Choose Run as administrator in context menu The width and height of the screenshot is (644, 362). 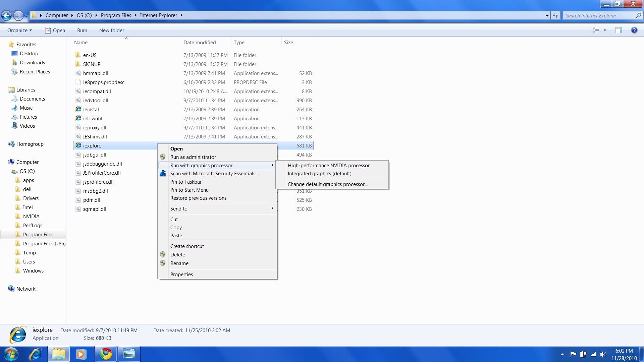[x=193, y=157]
